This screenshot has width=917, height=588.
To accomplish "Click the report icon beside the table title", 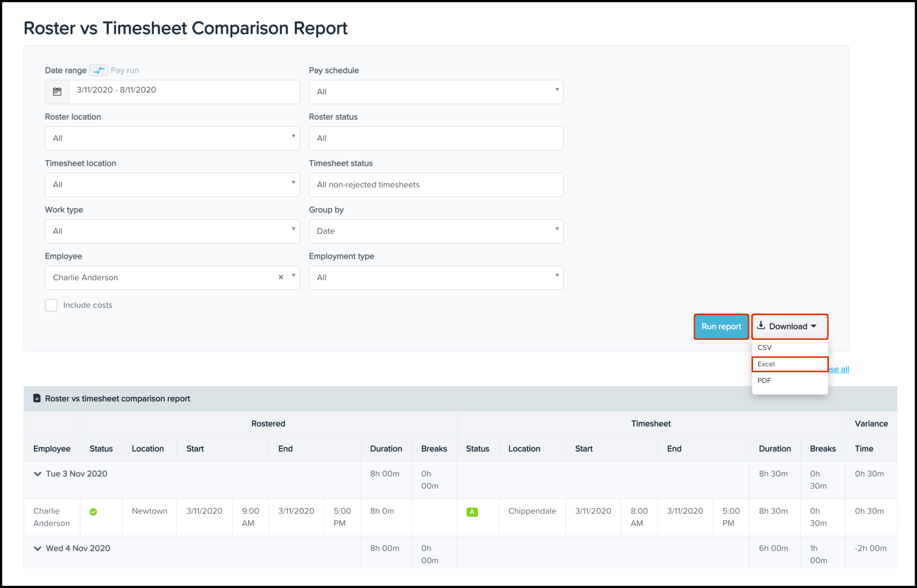I will (37, 398).
